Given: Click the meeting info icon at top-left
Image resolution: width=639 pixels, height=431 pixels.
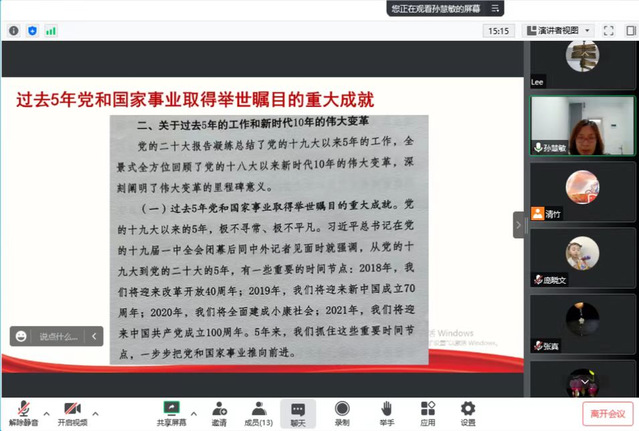Looking at the screenshot, I should [14, 31].
